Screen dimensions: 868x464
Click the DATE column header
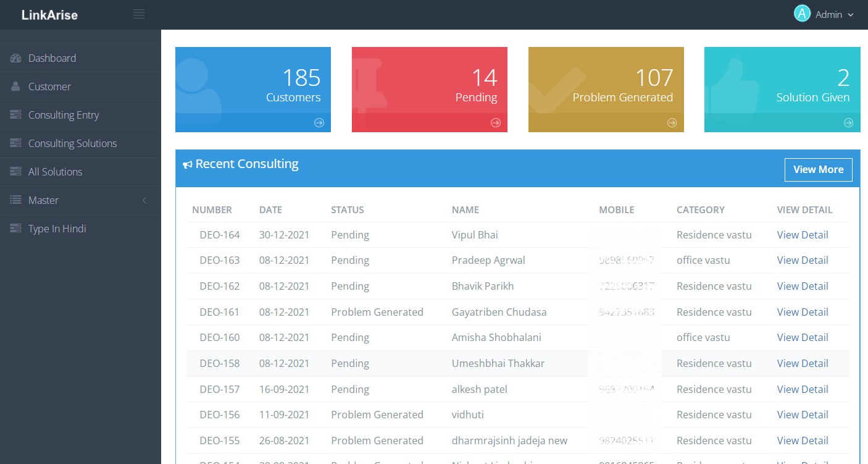[270, 210]
